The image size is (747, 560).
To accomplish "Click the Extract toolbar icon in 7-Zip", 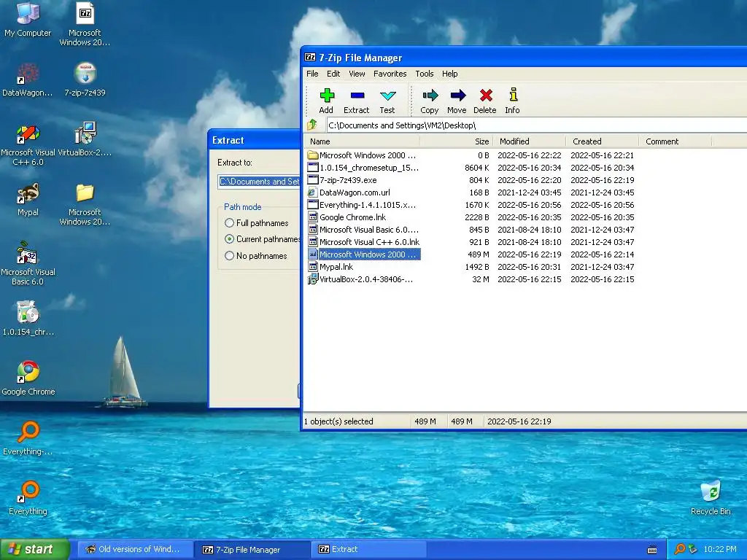I will pyautogui.click(x=357, y=101).
